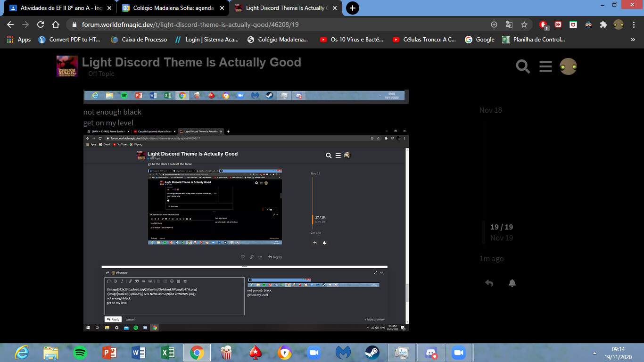Viewport: 644px width, 362px height.
Task: Open Login | Sistema Aca... bookmark
Action: click(x=206, y=40)
